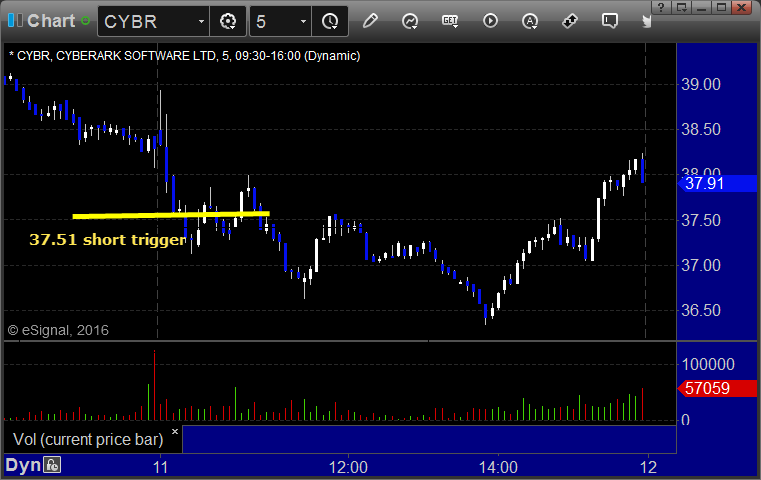Image resolution: width=761 pixels, height=480 pixels.
Task: Click the 14:00 time axis label
Action: 498,467
